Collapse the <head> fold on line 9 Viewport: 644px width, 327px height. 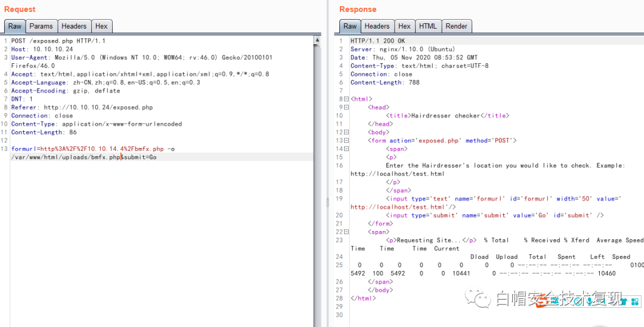point(346,107)
